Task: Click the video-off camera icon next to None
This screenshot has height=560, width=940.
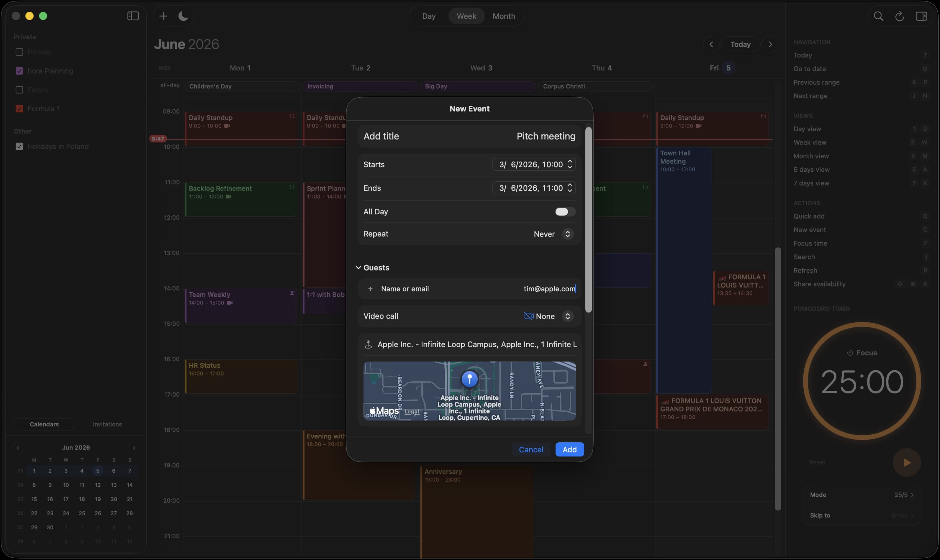Action: pyautogui.click(x=528, y=316)
